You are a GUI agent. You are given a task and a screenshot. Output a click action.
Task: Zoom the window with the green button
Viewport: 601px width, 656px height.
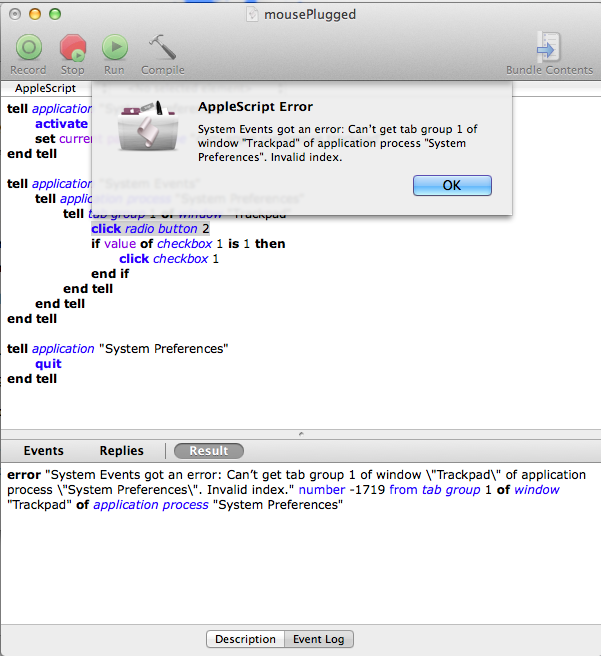[x=55, y=14]
